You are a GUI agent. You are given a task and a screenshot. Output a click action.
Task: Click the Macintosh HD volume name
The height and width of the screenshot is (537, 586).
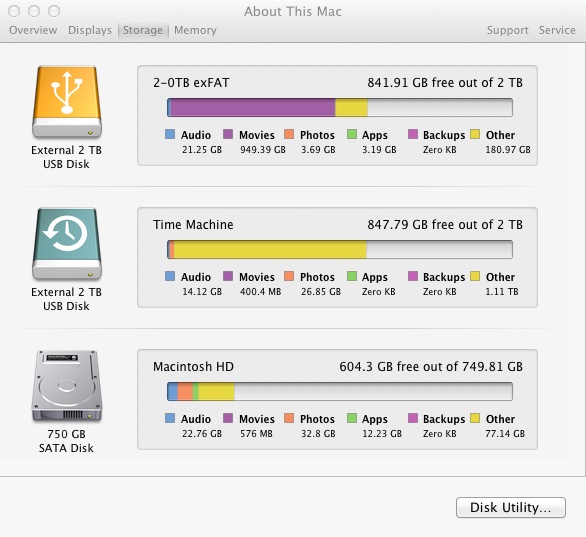coord(193,367)
